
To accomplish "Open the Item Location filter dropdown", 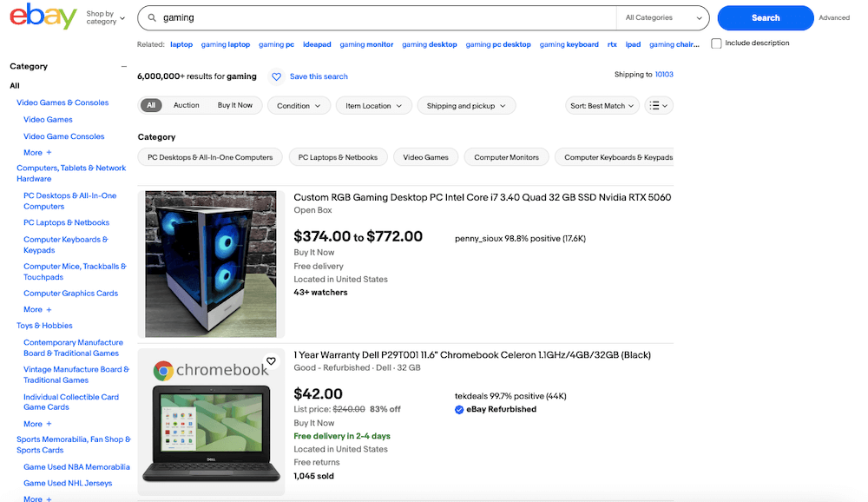I will point(373,105).
